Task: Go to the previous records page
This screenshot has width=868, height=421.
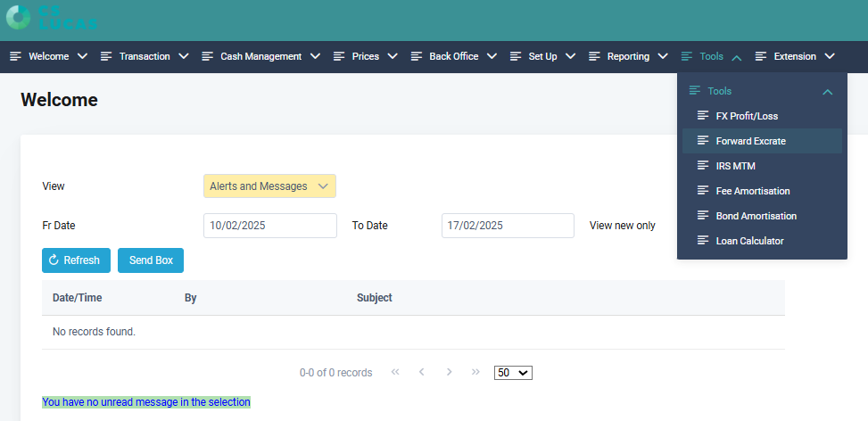Action: click(x=422, y=372)
